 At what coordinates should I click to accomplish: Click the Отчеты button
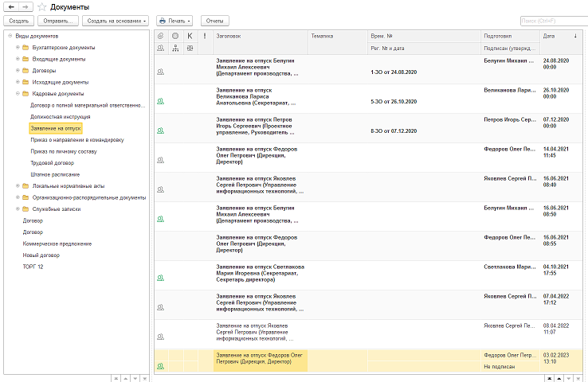point(215,21)
